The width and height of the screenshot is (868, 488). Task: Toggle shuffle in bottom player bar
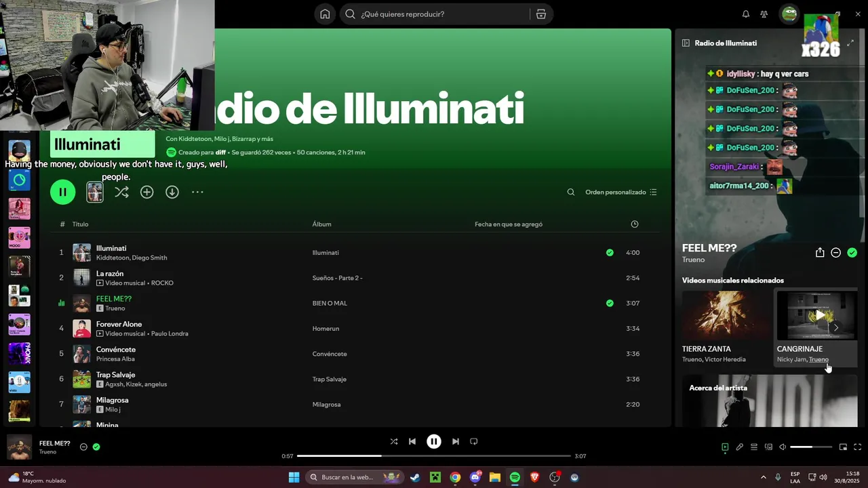(x=394, y=442)
